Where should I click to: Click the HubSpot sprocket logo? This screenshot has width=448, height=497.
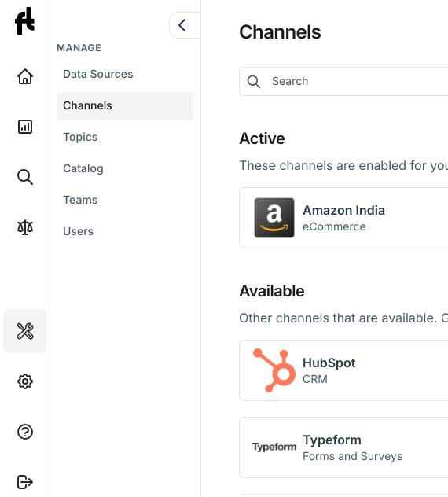click(x=274, y=370)
